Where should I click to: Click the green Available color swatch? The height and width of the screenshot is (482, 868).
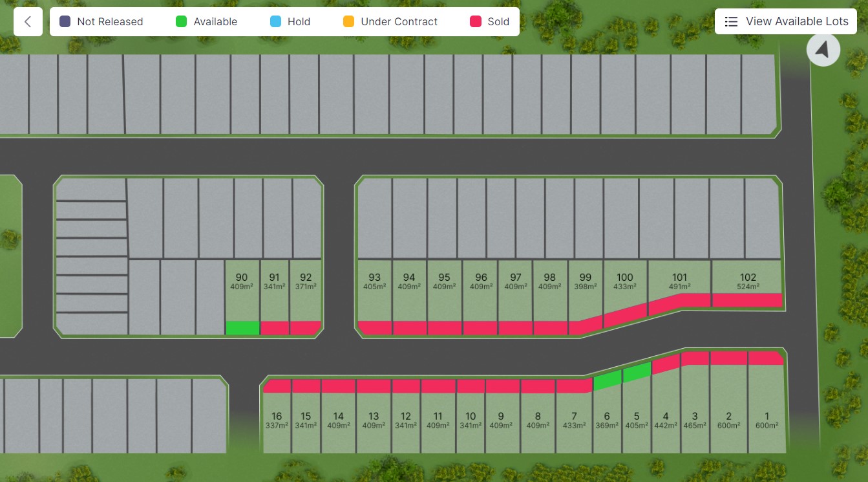[x=181, y=21]
